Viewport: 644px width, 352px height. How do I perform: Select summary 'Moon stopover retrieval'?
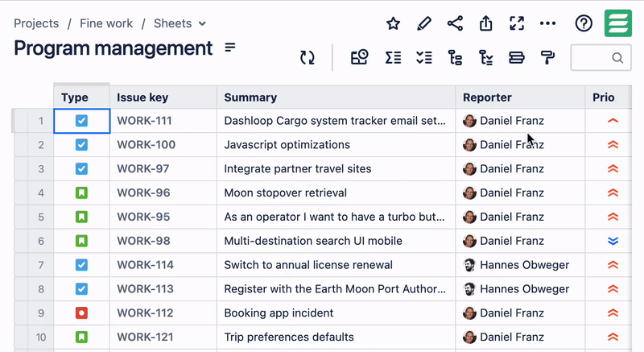tap(285, 193)
